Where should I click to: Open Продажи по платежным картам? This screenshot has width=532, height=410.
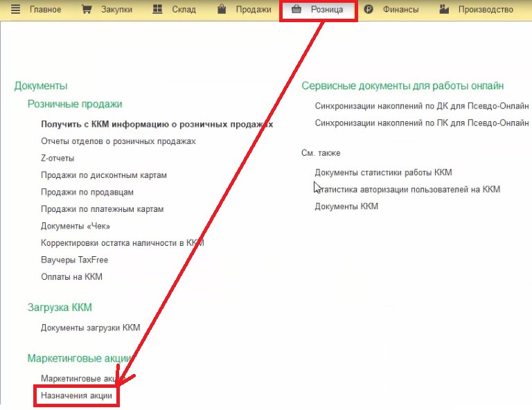[x=102, y=209]
